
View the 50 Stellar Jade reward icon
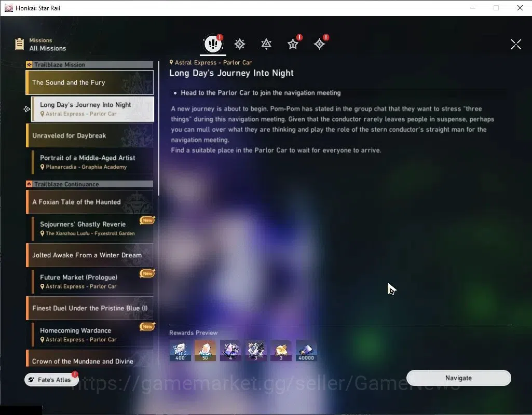(205, 351)
